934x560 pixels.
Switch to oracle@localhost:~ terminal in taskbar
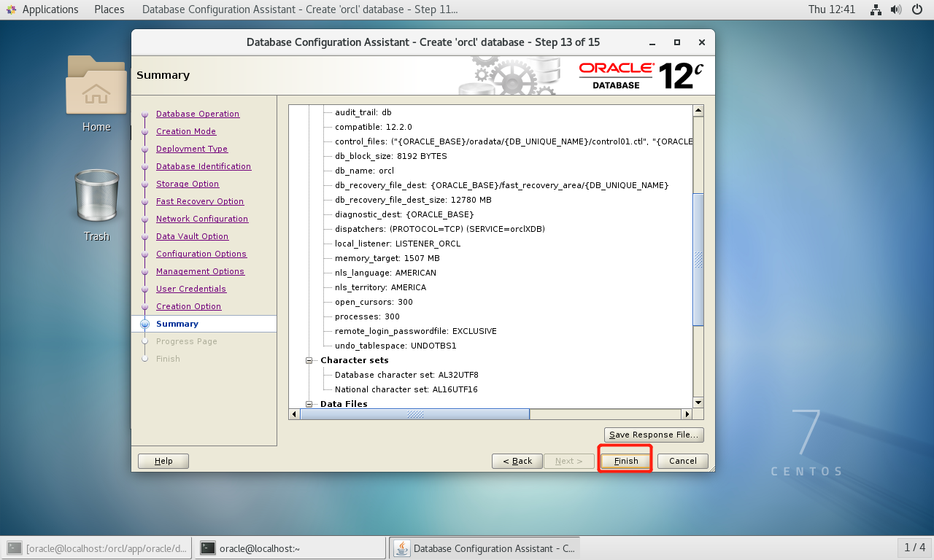pyautogui.click(x=290, y=548)
